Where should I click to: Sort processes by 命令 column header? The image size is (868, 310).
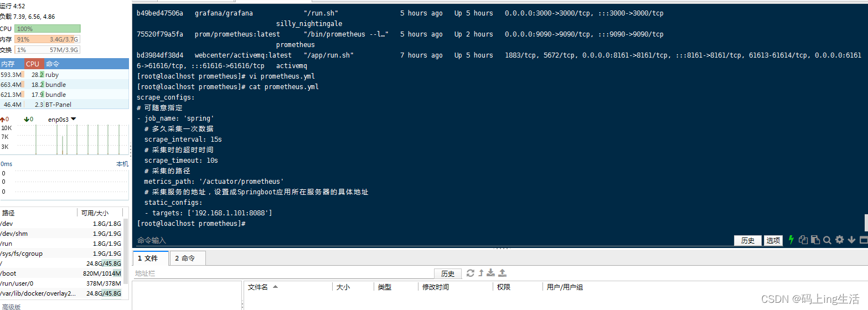86,64
